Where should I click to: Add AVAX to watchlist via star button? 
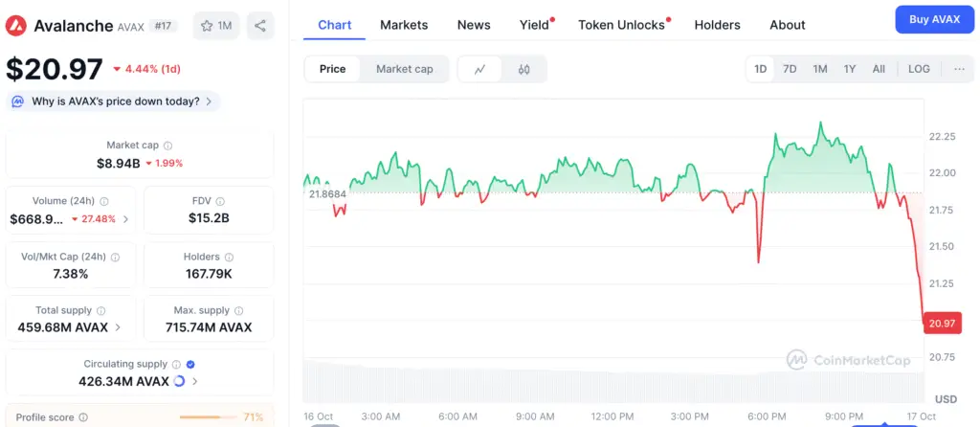(x=216, y=26)
